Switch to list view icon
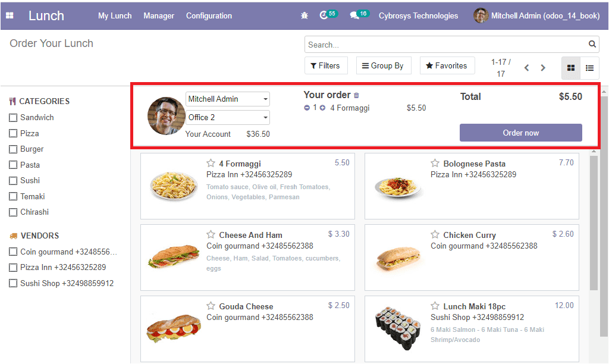This screenshot has width=609, height=364. [x=589, y=68]
